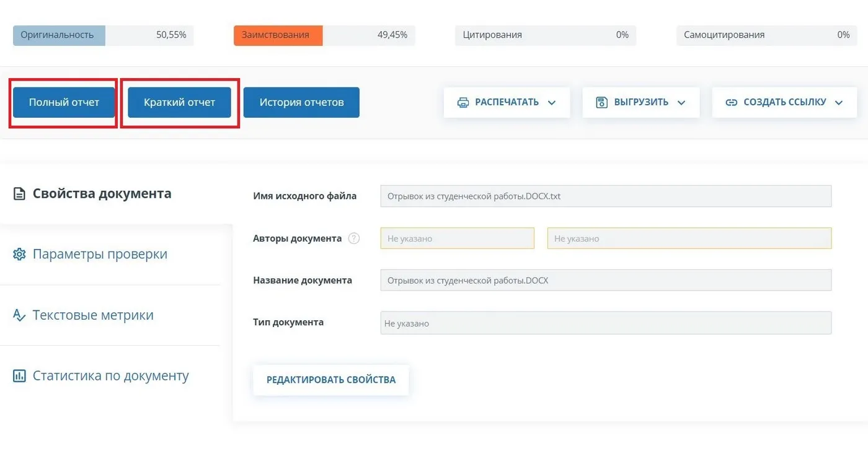The image size is (868, 451).
Task: Click РЕДАКТИРОВАТЬ СВОЙСТВА button
Action: (331, 380)
